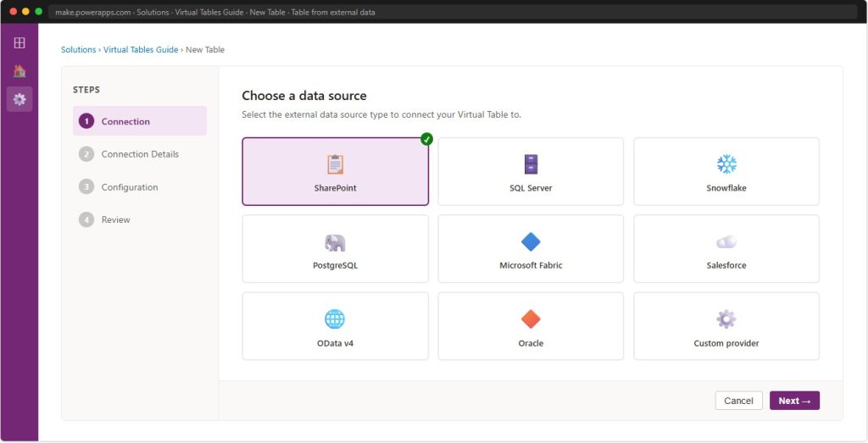Select the Custom provider label
Screen dimensions: 868x443
tap(726, 343)
